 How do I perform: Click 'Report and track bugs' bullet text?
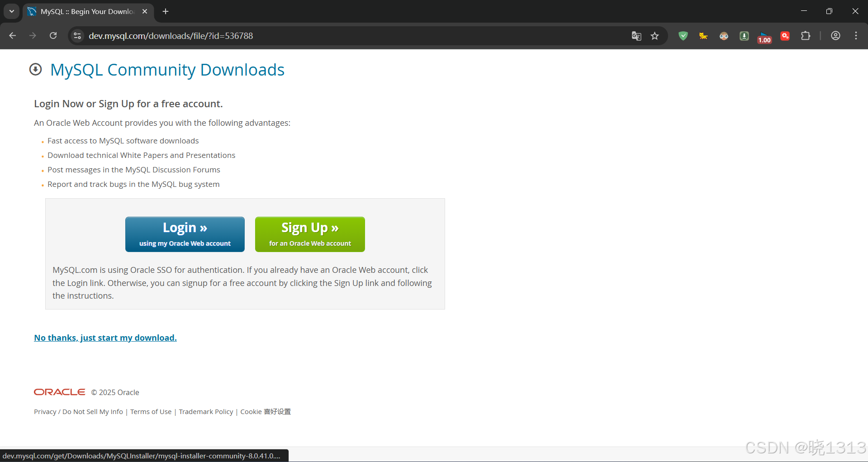coord(133,184)
